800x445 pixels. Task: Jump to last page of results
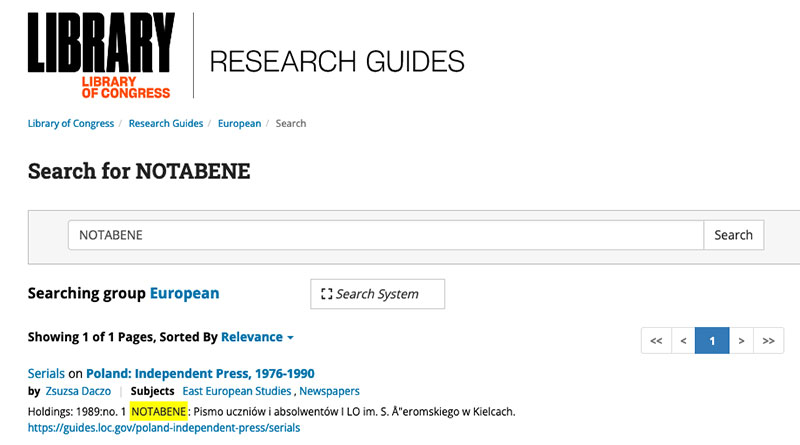pos(768,341)
